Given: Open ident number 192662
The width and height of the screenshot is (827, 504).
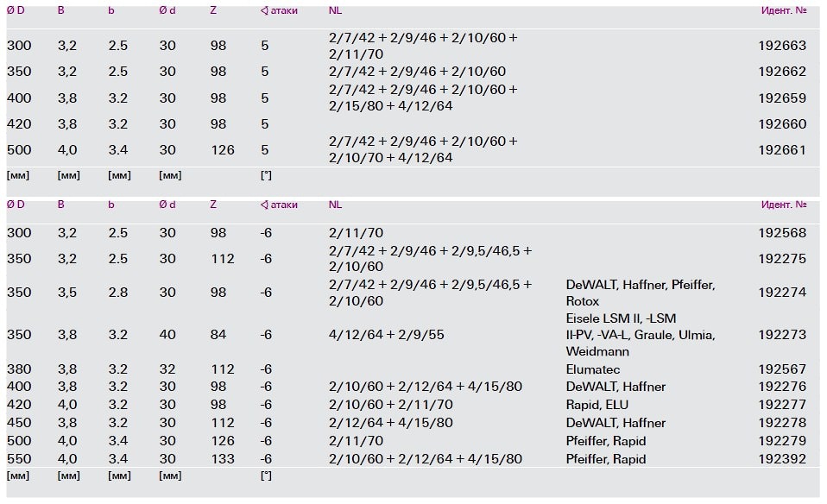Looking at the screenshot, I should (x=782, y=72).
